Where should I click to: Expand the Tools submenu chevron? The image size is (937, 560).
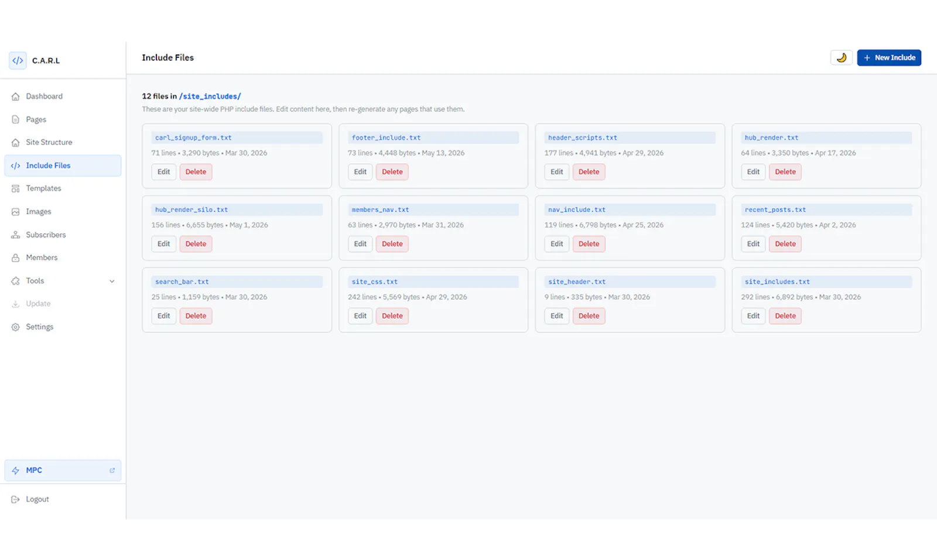112,281
